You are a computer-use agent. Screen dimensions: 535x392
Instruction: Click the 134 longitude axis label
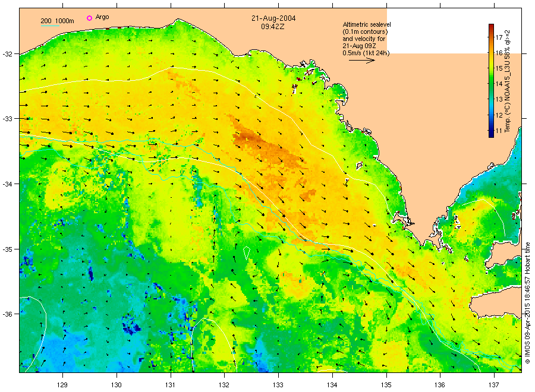point(332,385)
